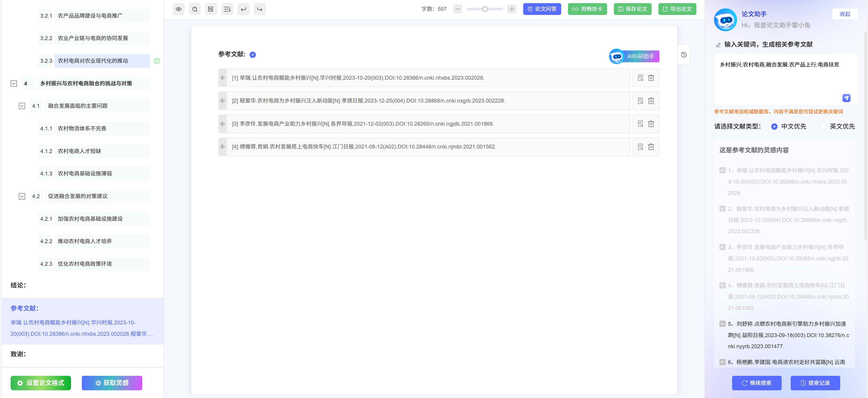
Task: Edit reference [3] with pencil icon
Action: coord(640,124)
